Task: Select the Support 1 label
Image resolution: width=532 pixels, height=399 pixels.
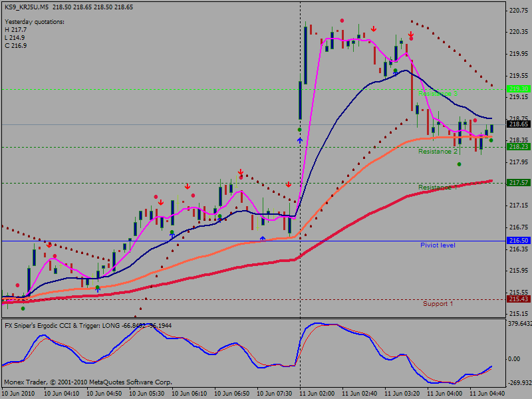Action: point(438,304)
